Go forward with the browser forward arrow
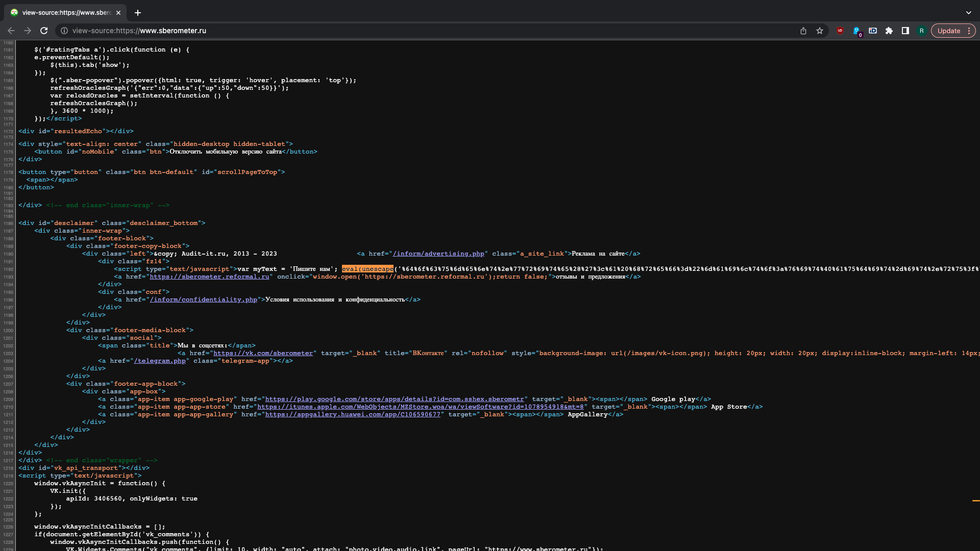The image size is (980, 551). click(28, 31)
